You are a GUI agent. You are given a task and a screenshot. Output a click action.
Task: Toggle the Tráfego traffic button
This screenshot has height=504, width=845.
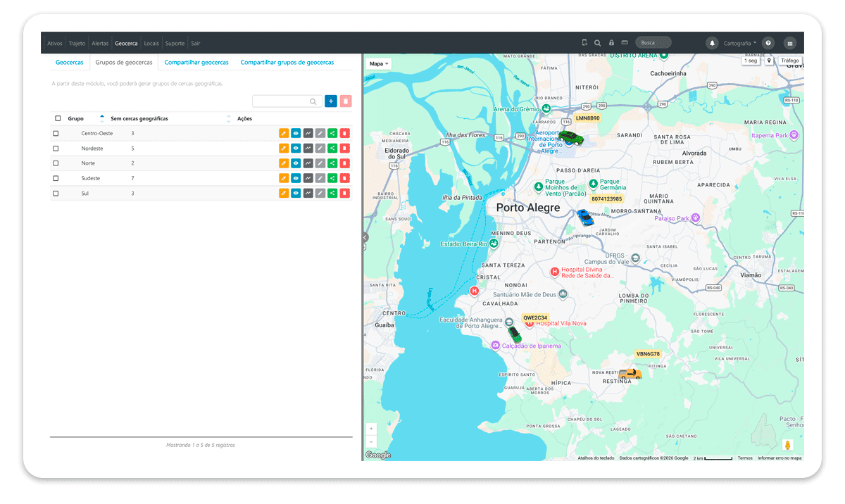click(789, 61)
